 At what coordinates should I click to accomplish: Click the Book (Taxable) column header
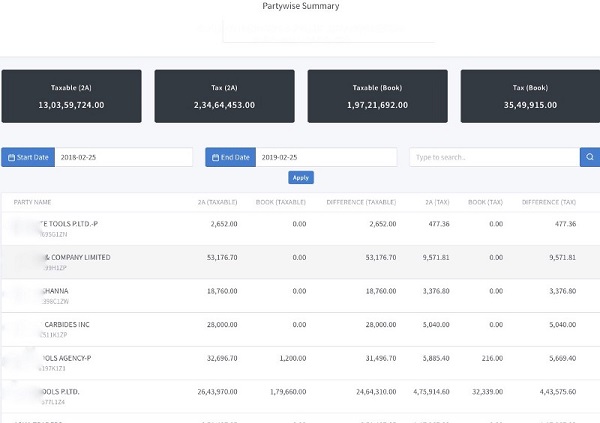[282, 202]
